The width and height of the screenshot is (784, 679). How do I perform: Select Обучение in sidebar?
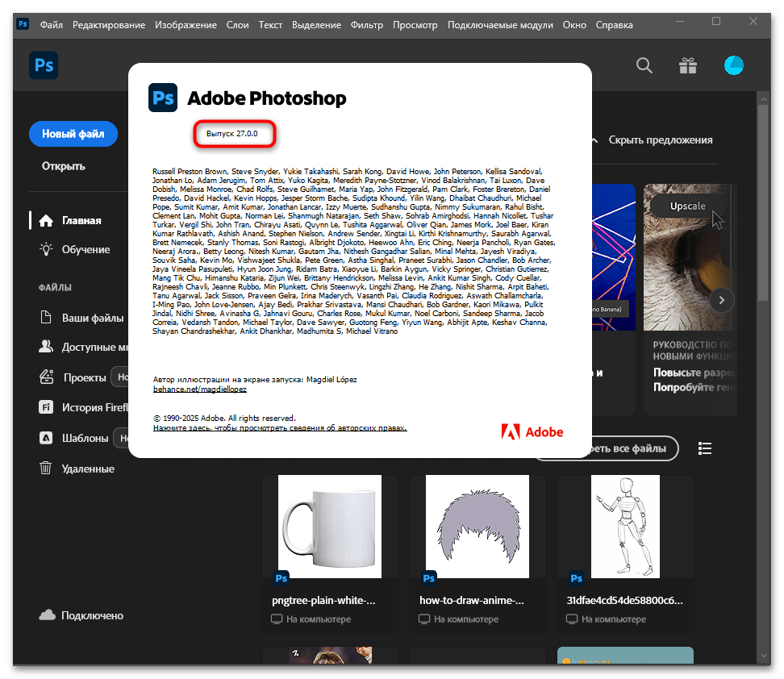(86, 249)
